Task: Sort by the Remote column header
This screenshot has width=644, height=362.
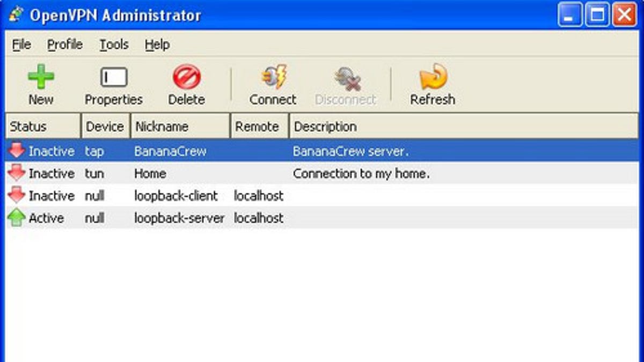Action: pos(260,127)
